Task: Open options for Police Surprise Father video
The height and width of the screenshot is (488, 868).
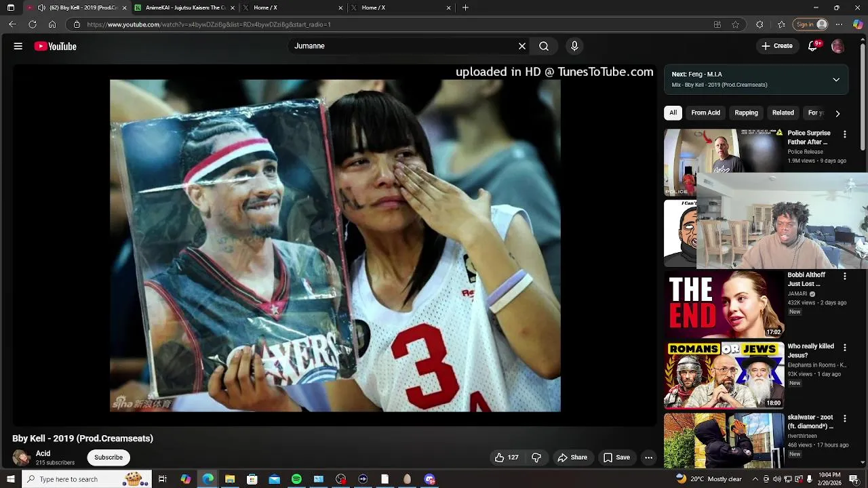Action: coord(844,134)
